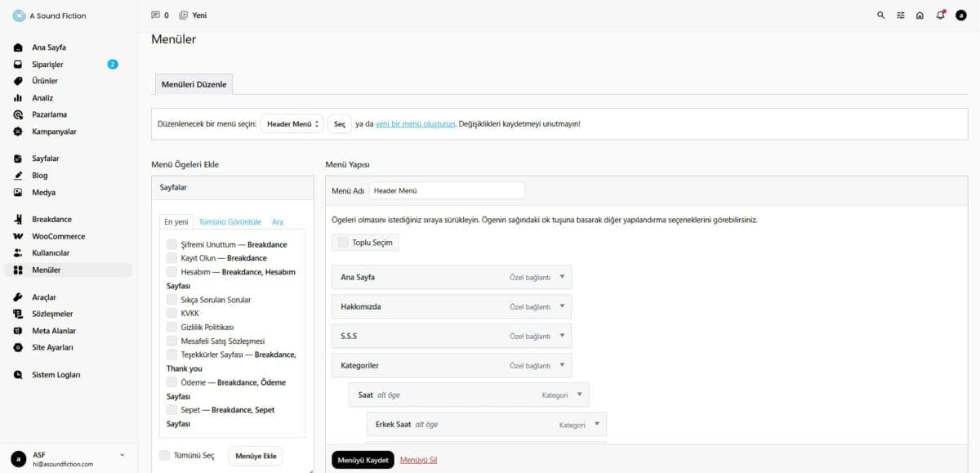Viewport: 980px width, 473px height.
Task: Click the yeni bir menü oluşturun link
Action: pos(415,124)
